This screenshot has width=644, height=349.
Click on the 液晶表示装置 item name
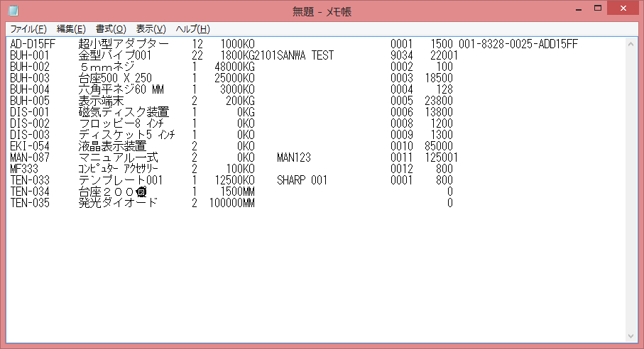(113, 146)
